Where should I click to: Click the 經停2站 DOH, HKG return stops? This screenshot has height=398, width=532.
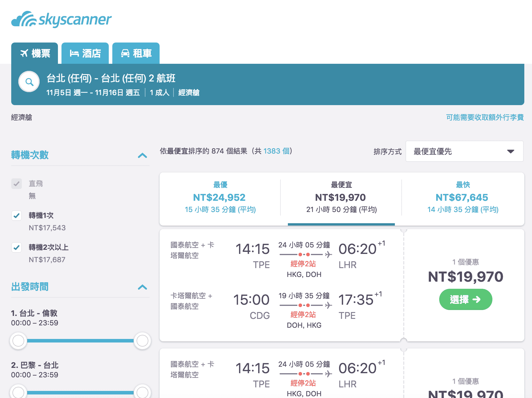[304, 320]
